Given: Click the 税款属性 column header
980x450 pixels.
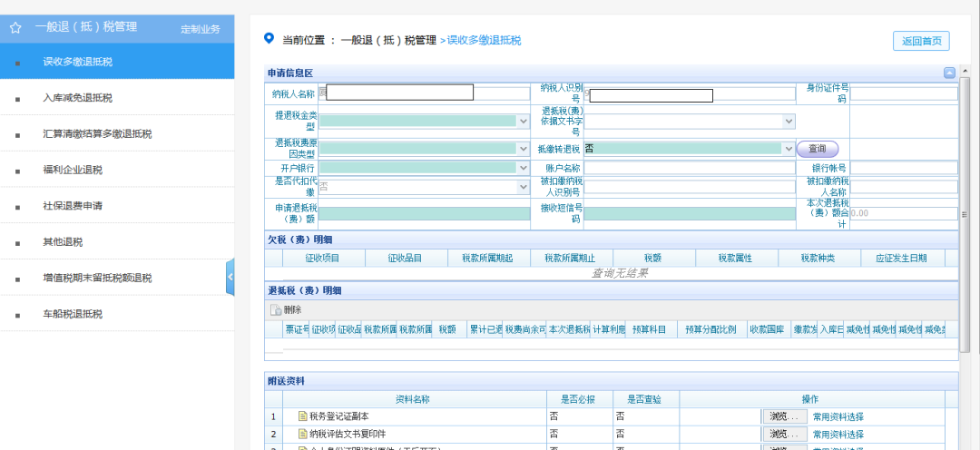Looking at the screenshot, I should pos(735,259).
